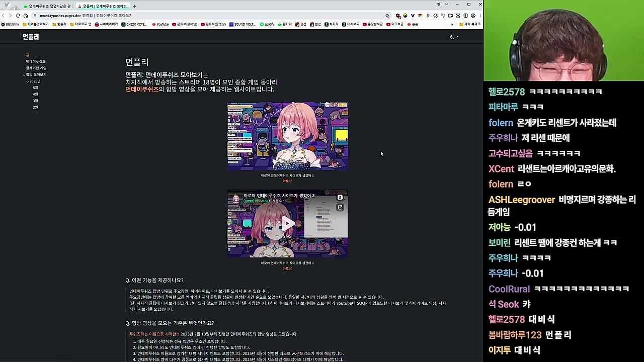Open the 방송각 bookmark folder

pyautogui.click(x=59, y=24)
